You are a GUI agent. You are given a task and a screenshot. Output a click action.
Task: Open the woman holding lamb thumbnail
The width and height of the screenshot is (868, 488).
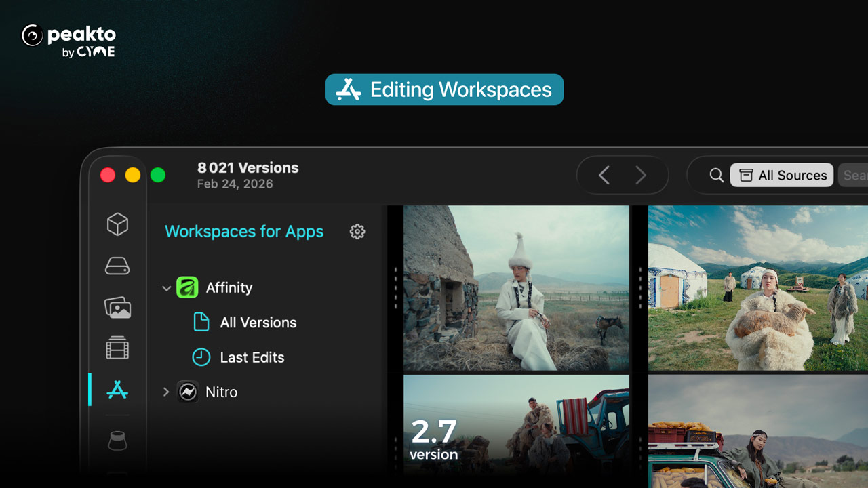757,288
